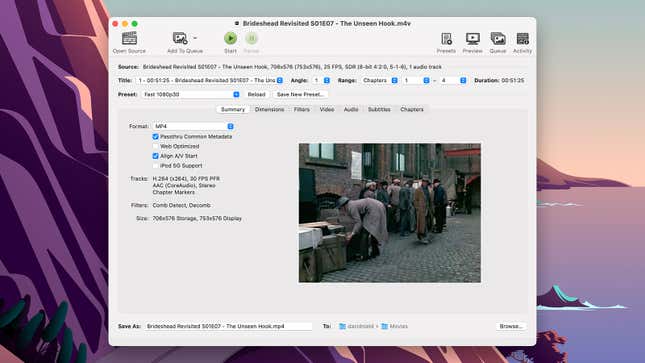Open the Format dropdown showing MP4
The height and width of the screenshot is (363, 645).
pyautogui.click(x=193, y=126)
